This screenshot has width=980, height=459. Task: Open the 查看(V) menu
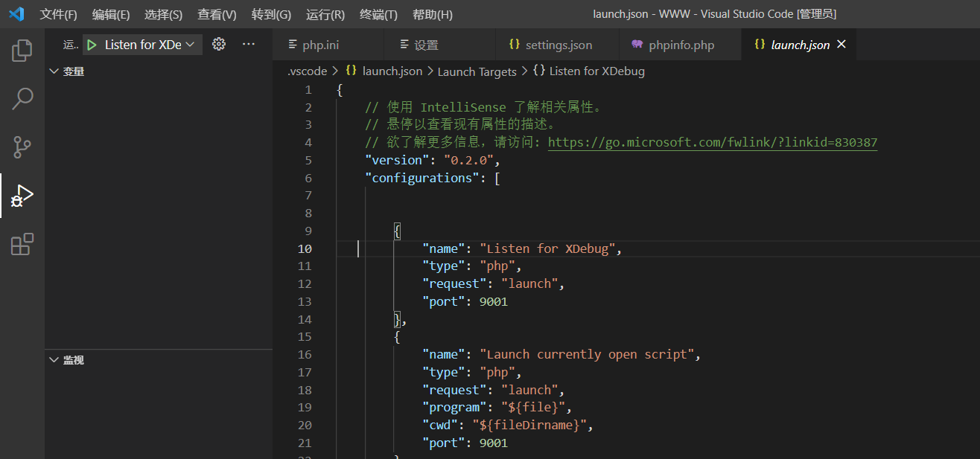click(x=217, y=15)
